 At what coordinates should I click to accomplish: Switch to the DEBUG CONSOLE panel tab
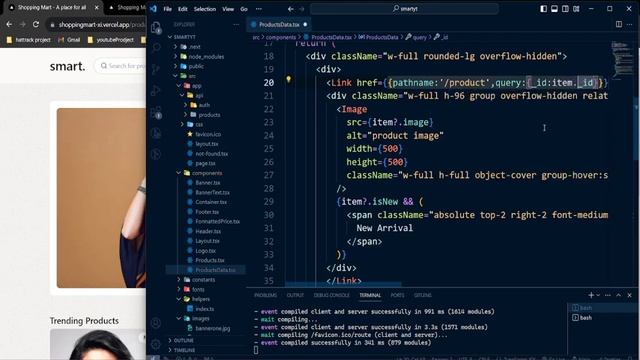pos(331,295)
